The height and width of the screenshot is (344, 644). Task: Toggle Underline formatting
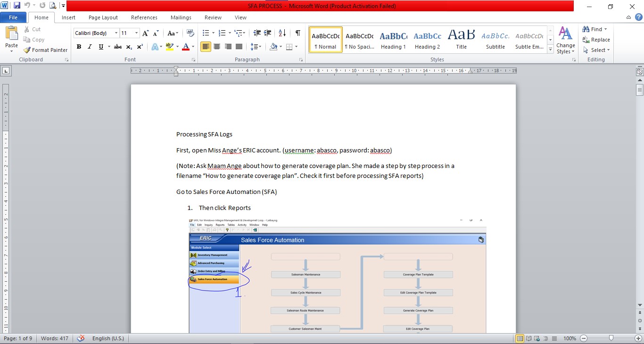[x=100, y=47]
